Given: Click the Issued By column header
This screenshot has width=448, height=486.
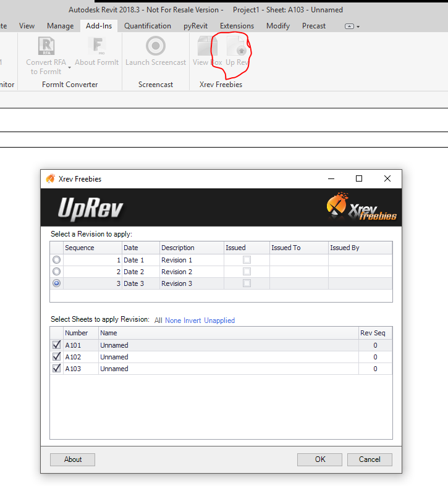Looking at the screenshot, I should 360,248.
